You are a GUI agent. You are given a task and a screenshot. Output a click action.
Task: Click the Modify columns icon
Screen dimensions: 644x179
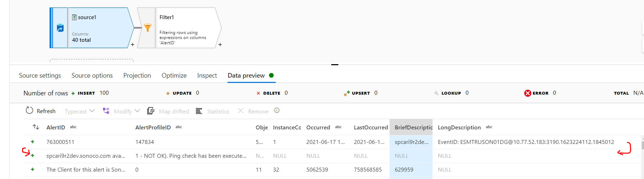(x=106, y=111)
